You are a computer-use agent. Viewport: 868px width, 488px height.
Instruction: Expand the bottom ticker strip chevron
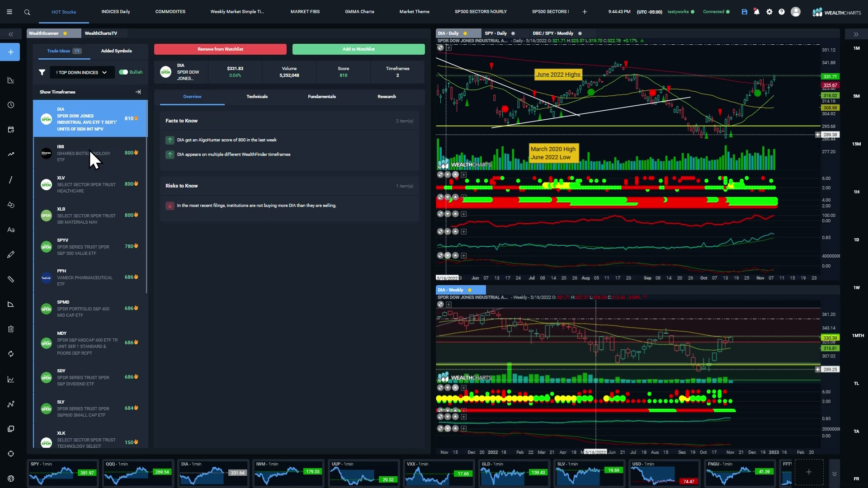pos(835,473)
